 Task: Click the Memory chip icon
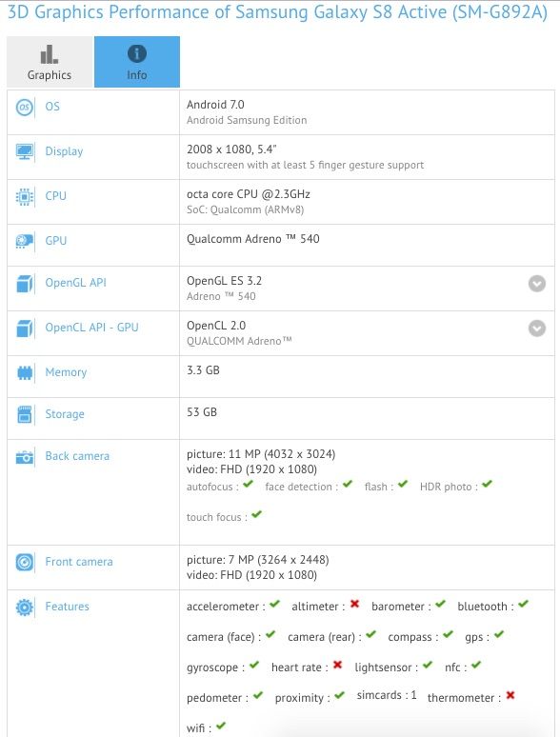25,372
